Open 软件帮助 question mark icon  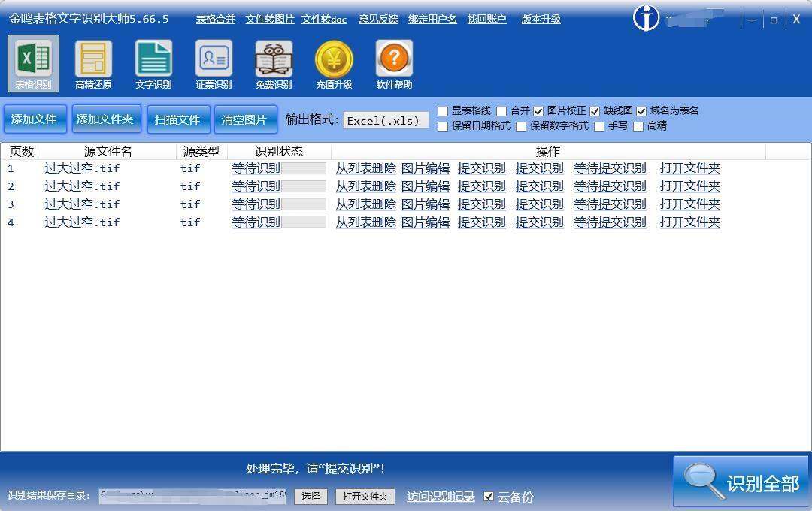coord(394,64)
